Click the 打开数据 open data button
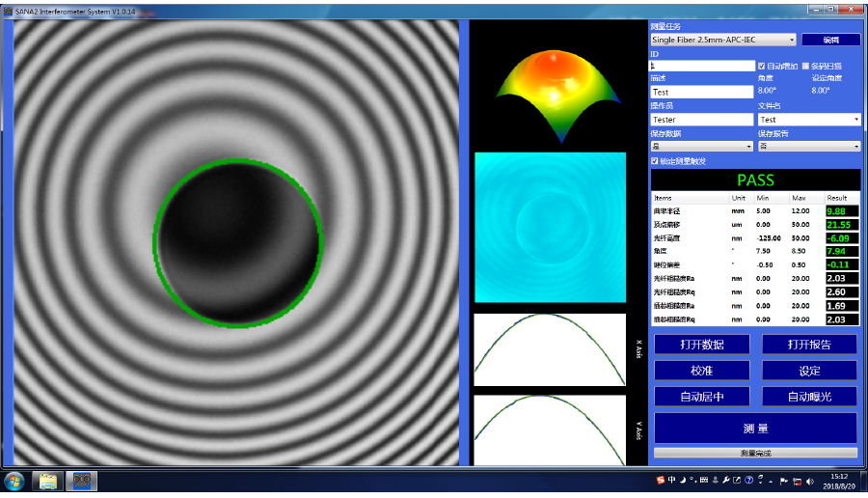 point(702,344)
